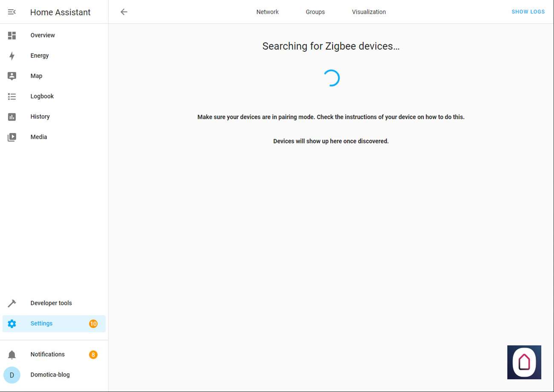Click the Notifications bell icon
Viewport: 554px width, 392px height.
tap(12, 355)
